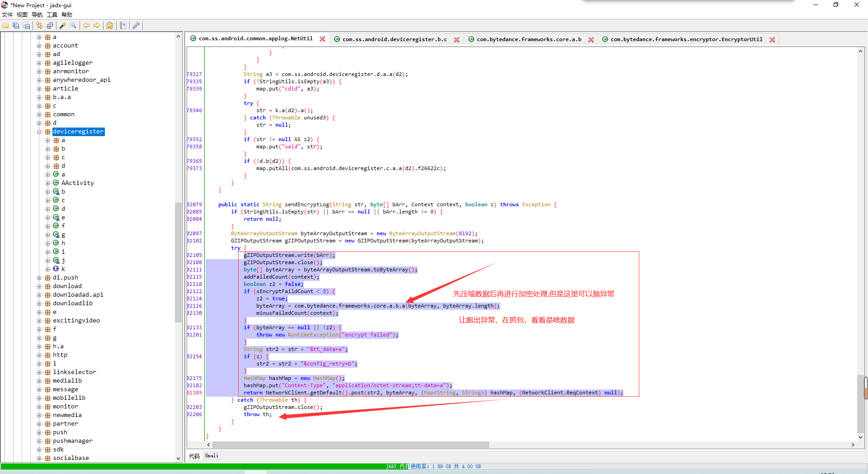Click the Forward navigation arrow
Image resolution: width=868 pixels, height=474 pixels.
pyautogui.click(x=97, y=25)
